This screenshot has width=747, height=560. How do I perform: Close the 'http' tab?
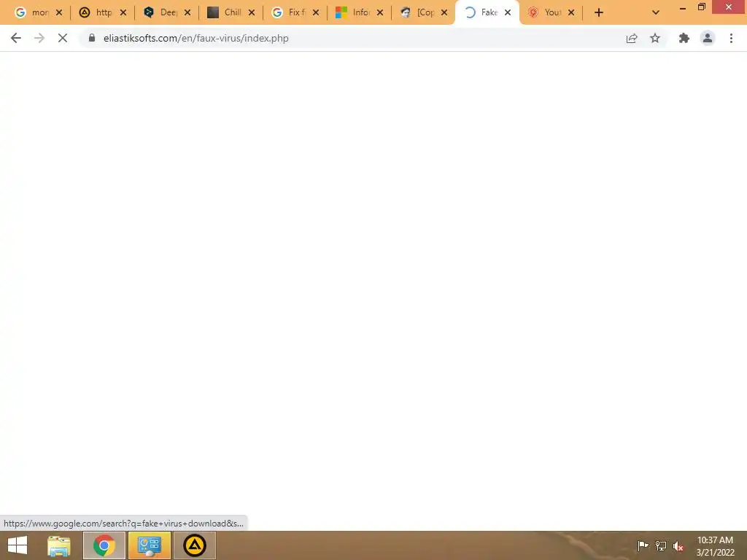(123, 12)
